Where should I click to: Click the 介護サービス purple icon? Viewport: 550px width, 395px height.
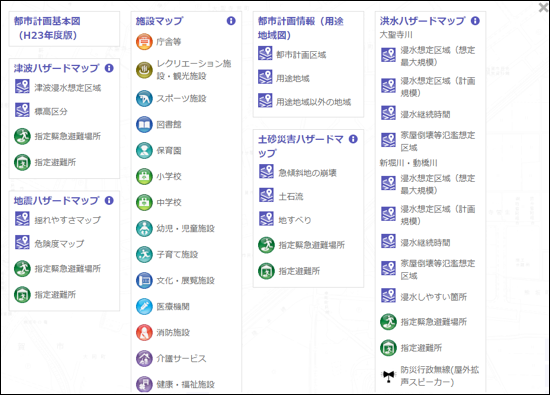[144, 359]
